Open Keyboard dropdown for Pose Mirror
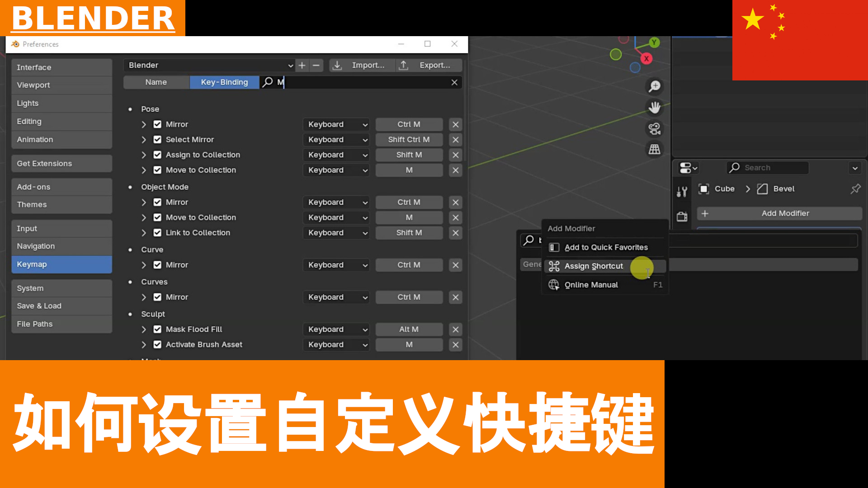 [x=336, y=124]
